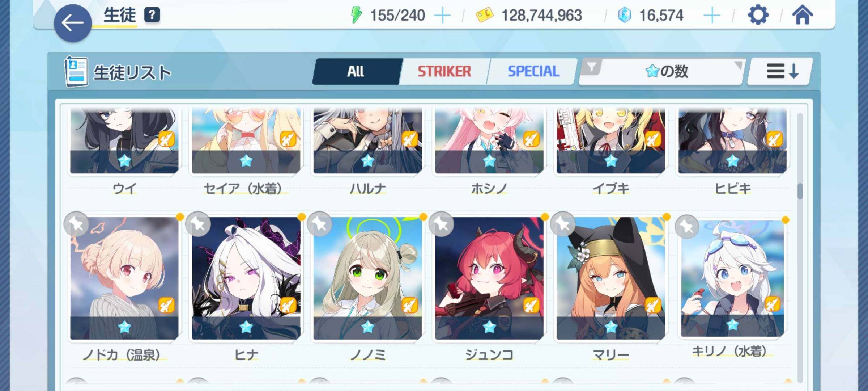
Task: Click the green energy bolt icon
Action: pyautogui.click(x=356, y=15)
